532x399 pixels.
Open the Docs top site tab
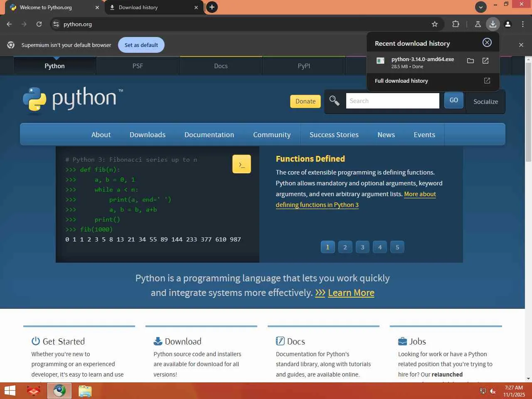coord(221,66)
